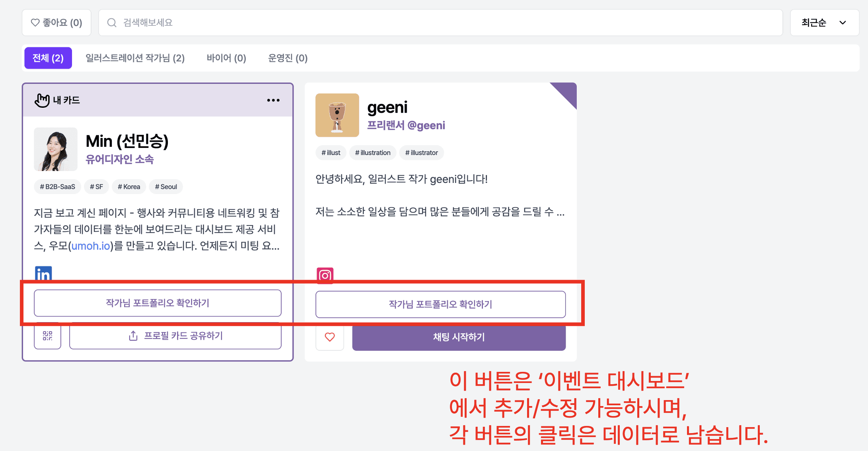Image resolution: width=868 pixels, height=451 pixels.
Task: Open the 운영진 (0) tab
Action: [x=288, y=58]
